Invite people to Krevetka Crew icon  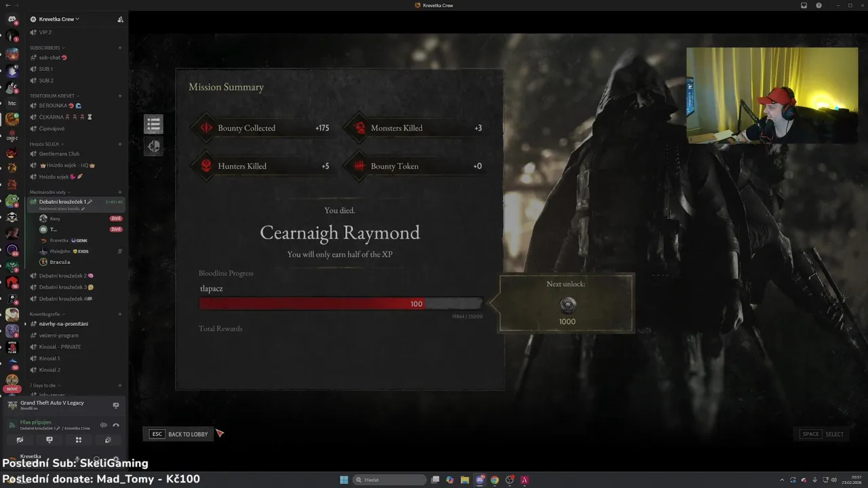[x=120, y=19]
